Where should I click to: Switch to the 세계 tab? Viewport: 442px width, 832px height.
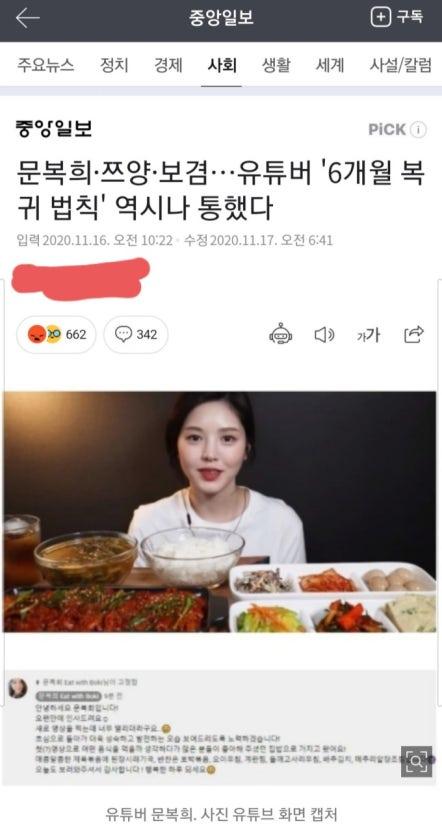(x=330, y=65)
